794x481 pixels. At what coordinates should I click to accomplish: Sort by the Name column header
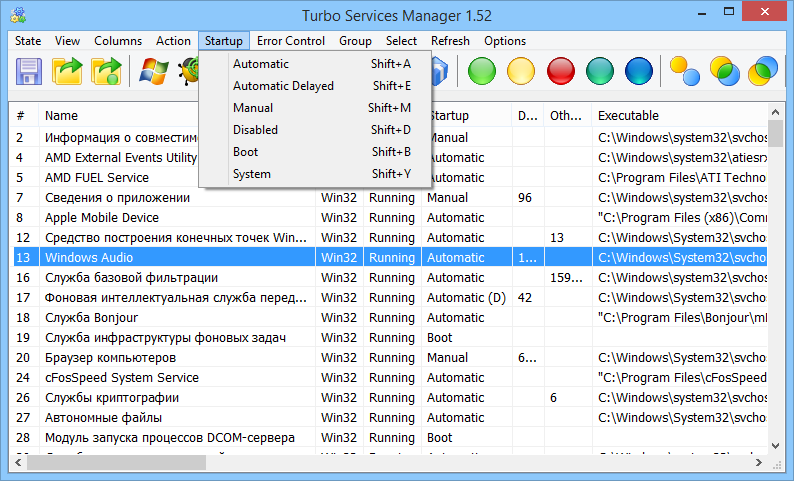coord(118,115)
